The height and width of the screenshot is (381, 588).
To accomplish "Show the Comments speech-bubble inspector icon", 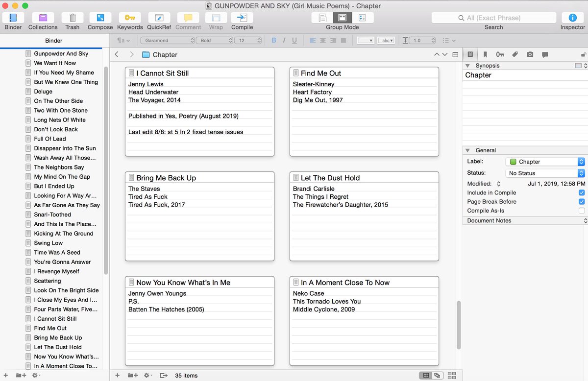I will pos(545,54).
